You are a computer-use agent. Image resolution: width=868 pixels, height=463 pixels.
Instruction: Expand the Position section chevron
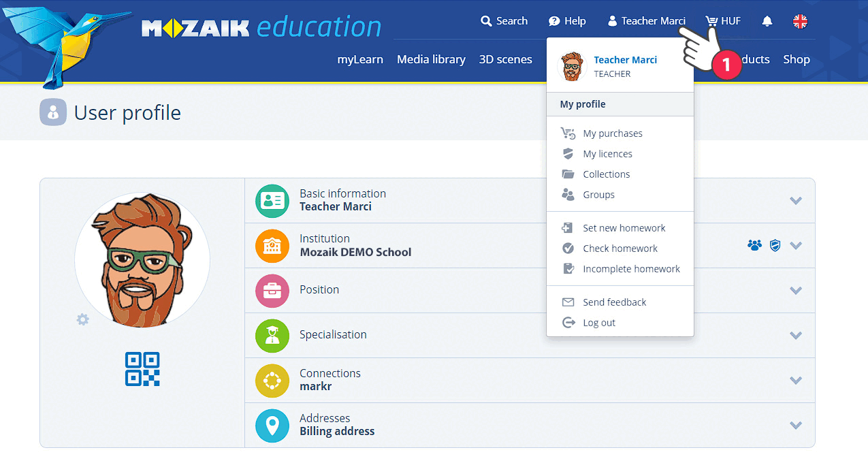[x=795, y=290]
